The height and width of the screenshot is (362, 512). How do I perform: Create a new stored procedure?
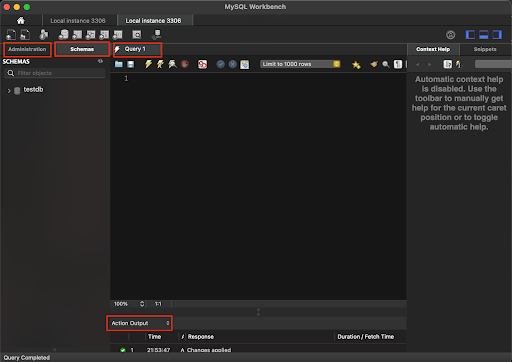(104, 34)
